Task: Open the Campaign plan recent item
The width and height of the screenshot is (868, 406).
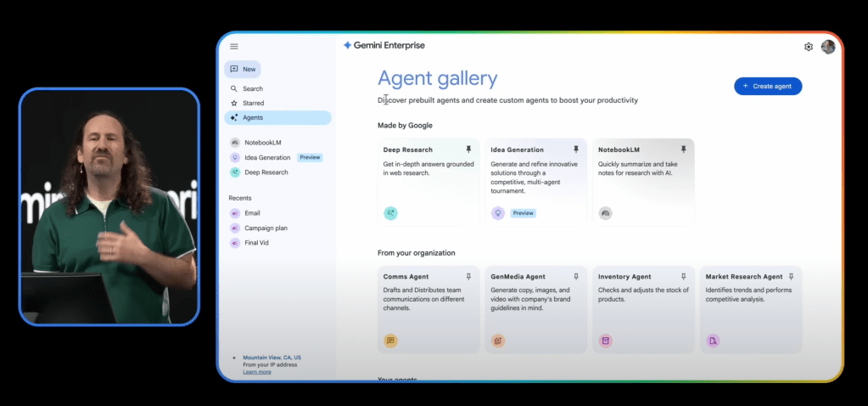Action: pyautogui.click(x=266, y=228)
